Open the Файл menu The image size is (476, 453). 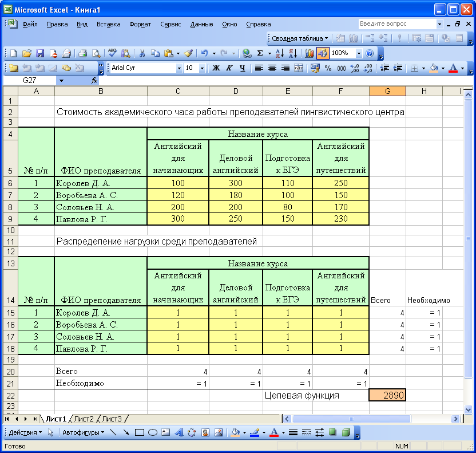pyautogui.click(x=30, y=24)
